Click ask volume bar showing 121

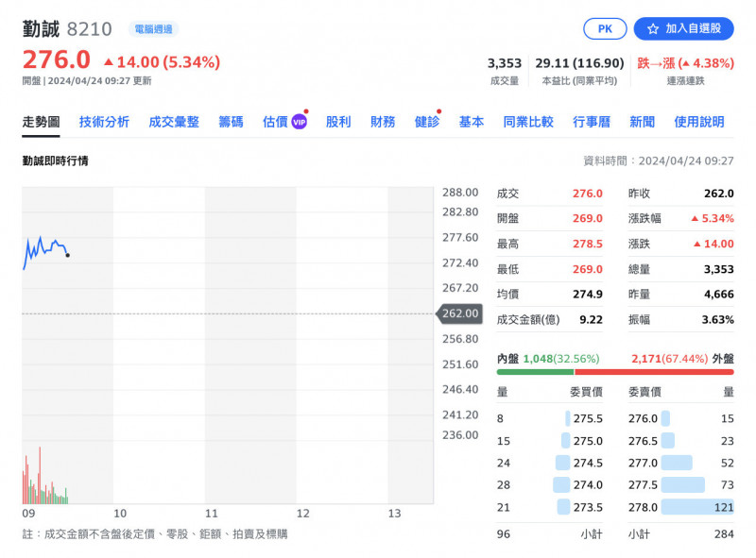click(x=697, y=507)
